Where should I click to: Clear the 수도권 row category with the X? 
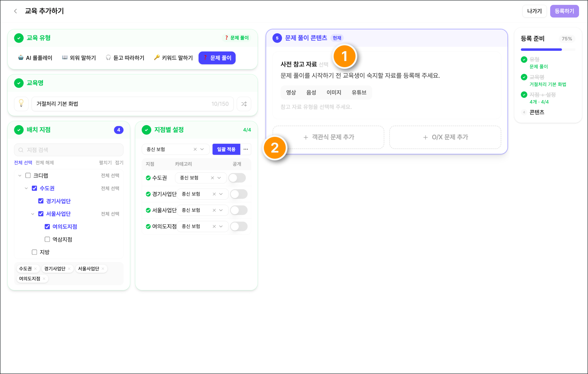[212, 178]
